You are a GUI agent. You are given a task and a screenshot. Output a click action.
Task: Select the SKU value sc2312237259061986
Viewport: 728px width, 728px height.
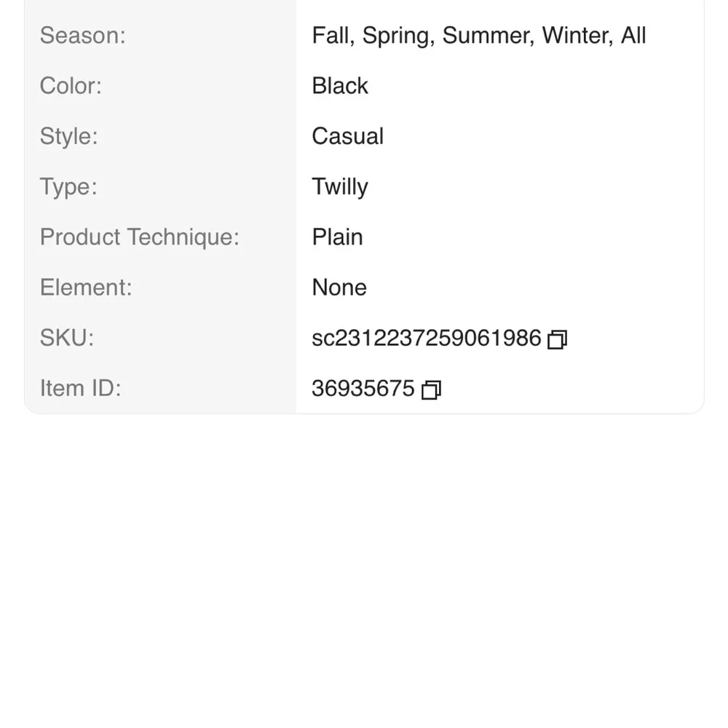click(427, 338)
